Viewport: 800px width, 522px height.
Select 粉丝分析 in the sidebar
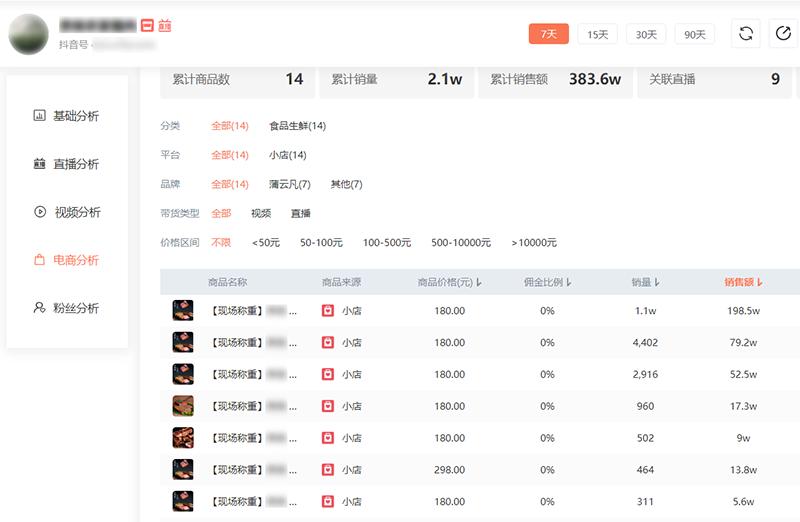coord(67,308)
